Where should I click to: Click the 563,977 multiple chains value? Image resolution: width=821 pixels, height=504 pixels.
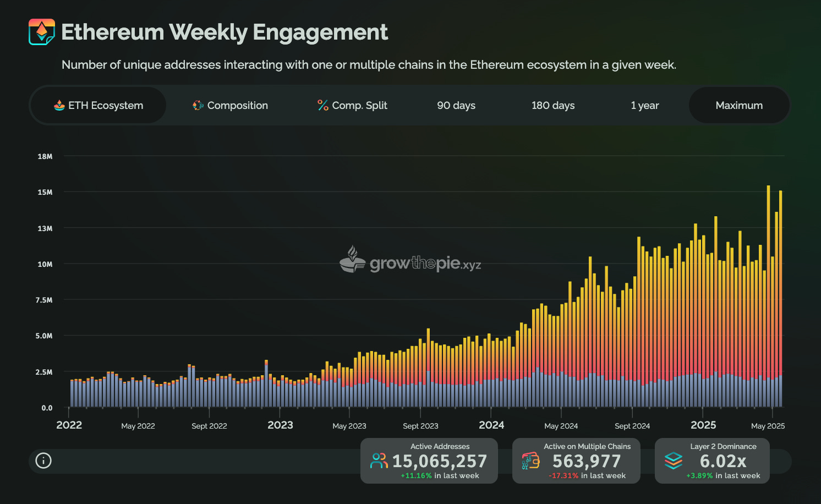point(587,461)
